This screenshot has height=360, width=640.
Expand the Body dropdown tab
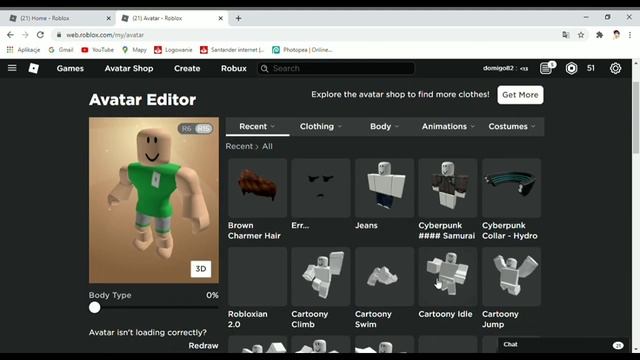(384, 127)
